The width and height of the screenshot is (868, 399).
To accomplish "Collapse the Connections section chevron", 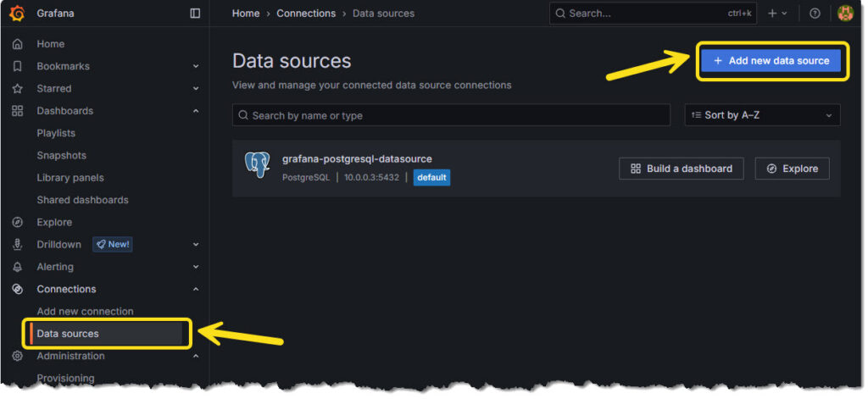I will pyautogui.click(x=196, y=289).
